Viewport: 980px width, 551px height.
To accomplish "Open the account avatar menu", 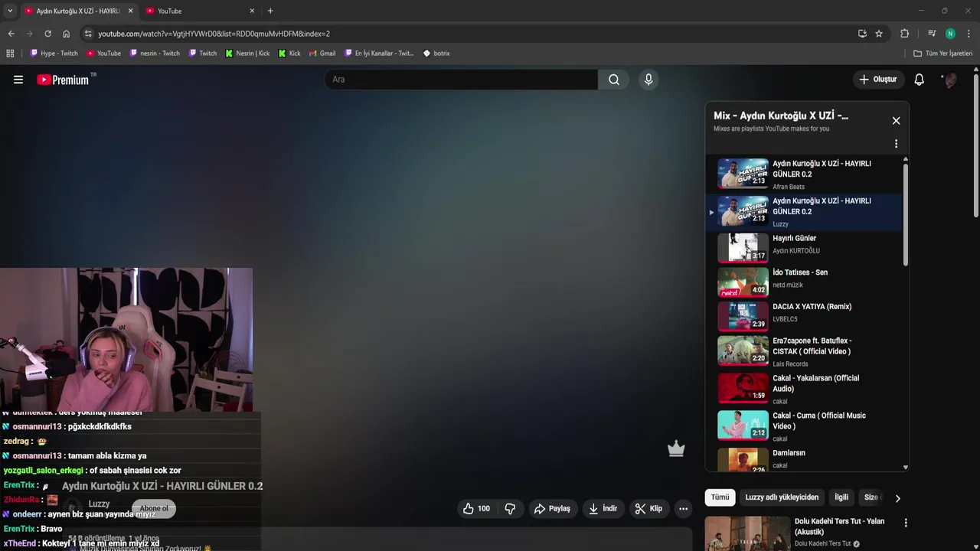I will [x=950, y=80].
